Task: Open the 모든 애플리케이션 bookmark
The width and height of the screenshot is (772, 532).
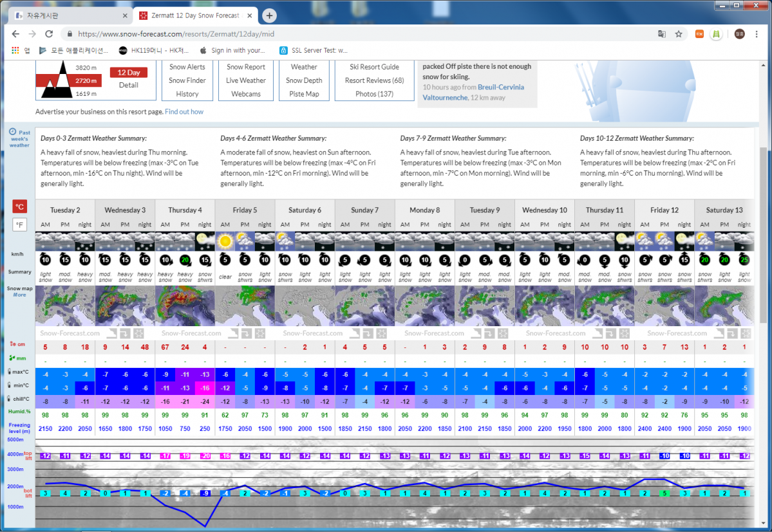Action: pyautogui.click(x=73, y=50)
